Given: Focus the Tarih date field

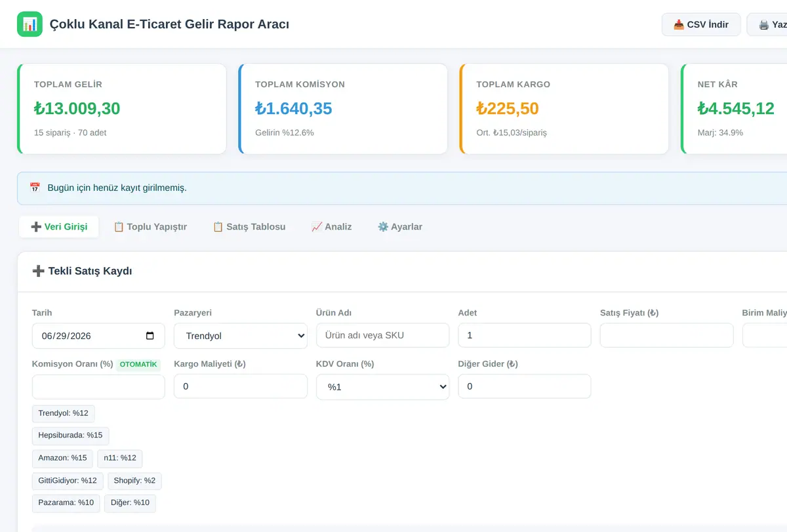Looking at the screenshot, I should pos(98,336).
